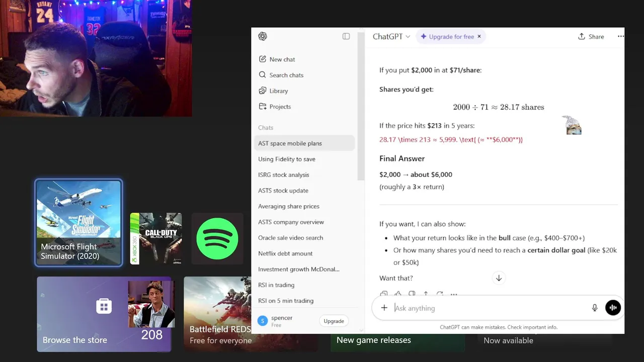Screen dimensions: 644x362
Task: Launch the Spotify app tile
Action: (x=217, y=238)
